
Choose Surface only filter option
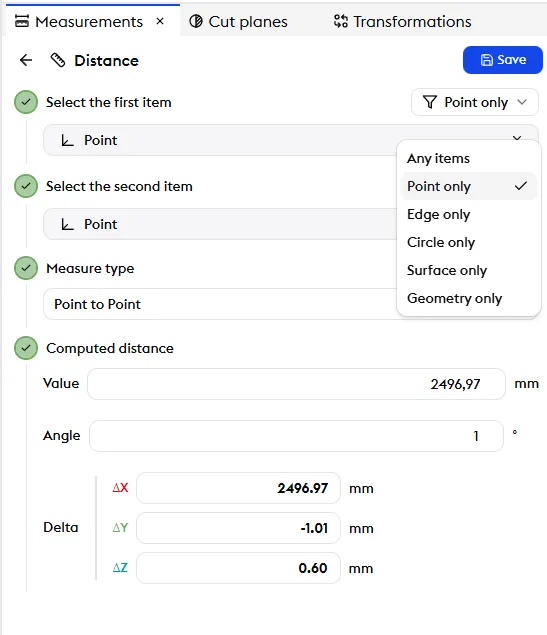coord(469,270)
